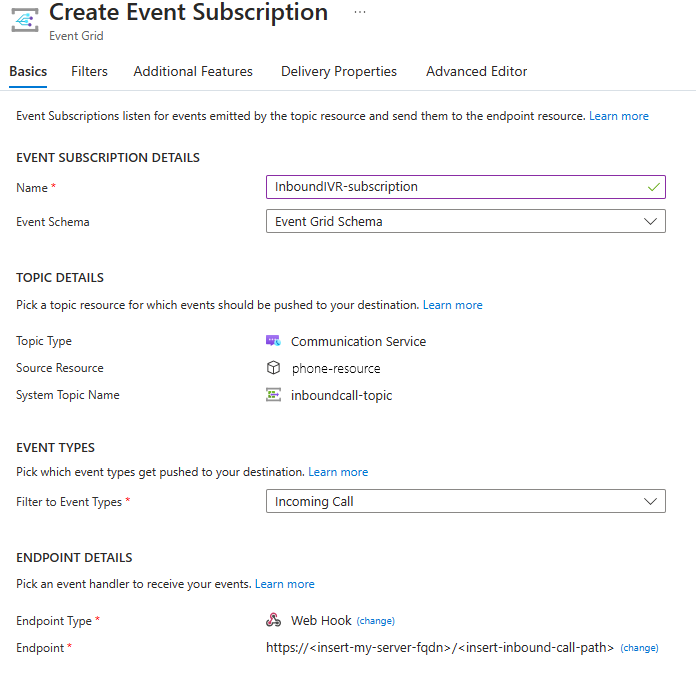Viewport: 696px width, 680px height.
Task: Expand the Event Schema dropdown
Action: [x=466, y=221]
